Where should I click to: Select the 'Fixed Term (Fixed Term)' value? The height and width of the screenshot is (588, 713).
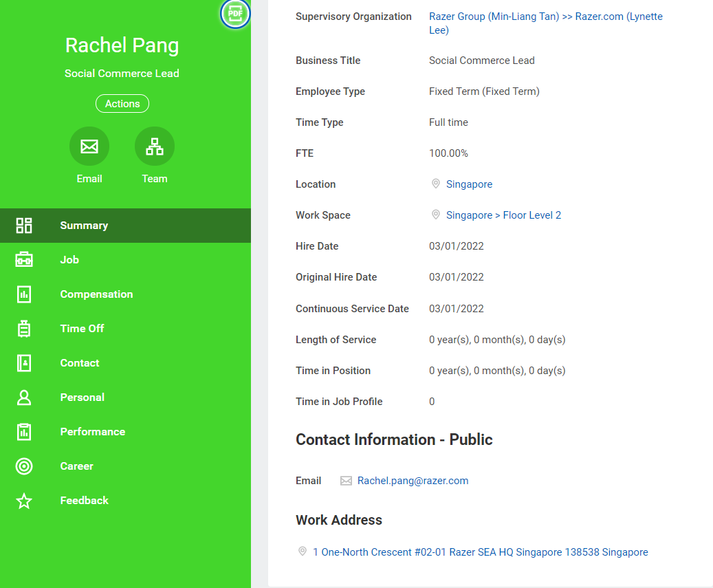tap(484, 91)
